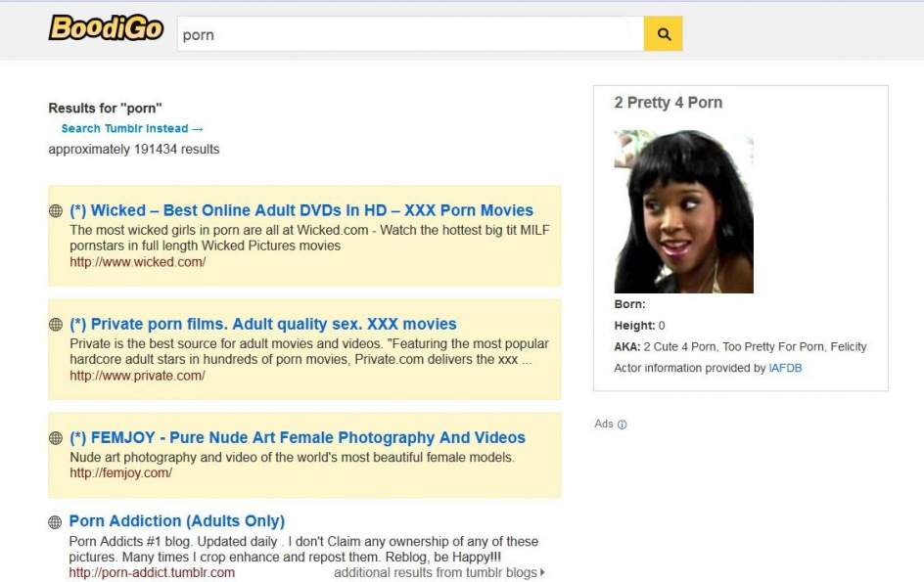Click the 'Ads' label under the info card
This screenshot has width=924, height=582.
pos(604,424)
